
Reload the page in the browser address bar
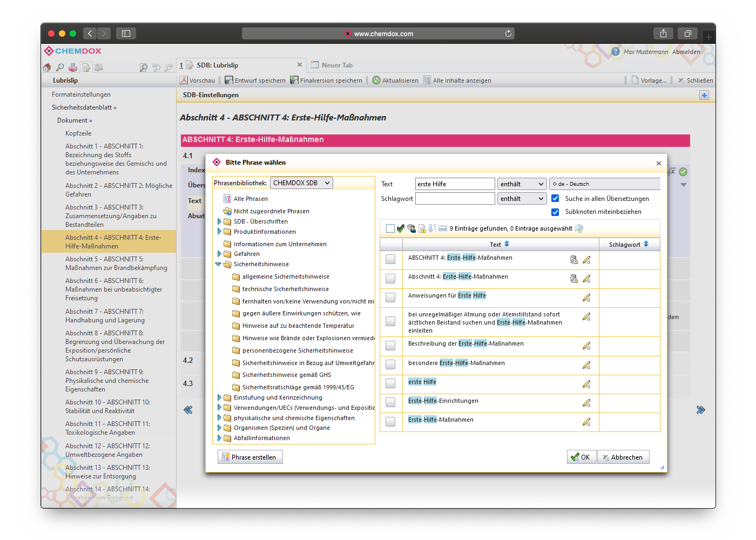(508, 33)
